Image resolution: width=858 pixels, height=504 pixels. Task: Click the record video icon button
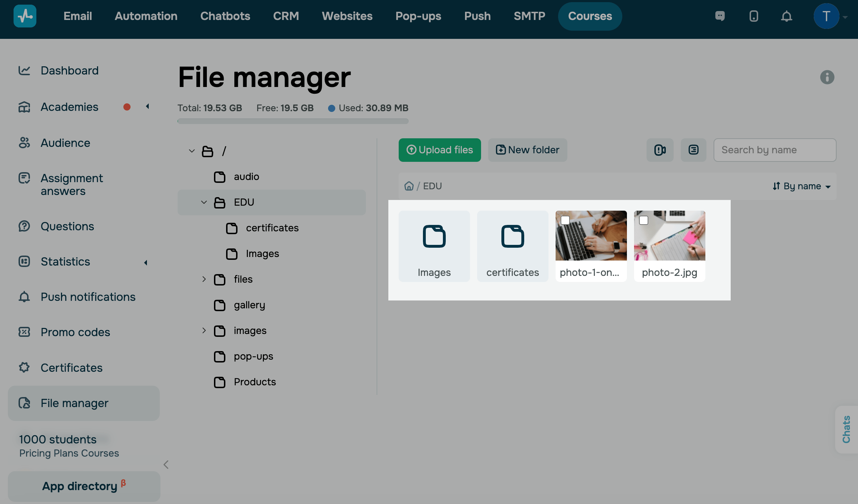coord(660,150)
